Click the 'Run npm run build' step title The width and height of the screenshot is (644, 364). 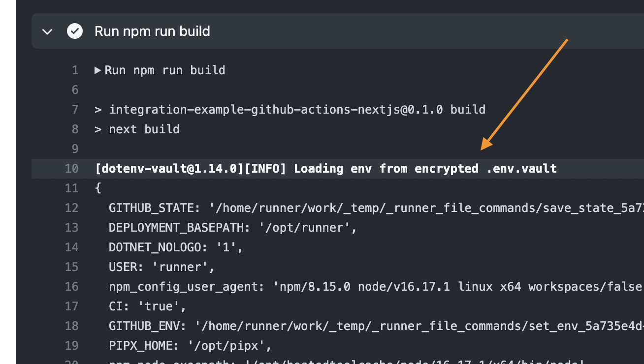point(152,31)
